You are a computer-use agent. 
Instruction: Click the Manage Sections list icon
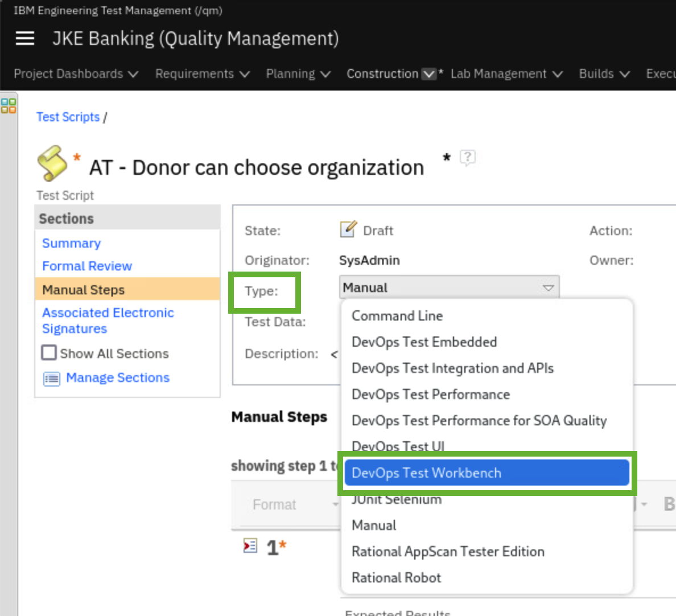coord(52,379)
